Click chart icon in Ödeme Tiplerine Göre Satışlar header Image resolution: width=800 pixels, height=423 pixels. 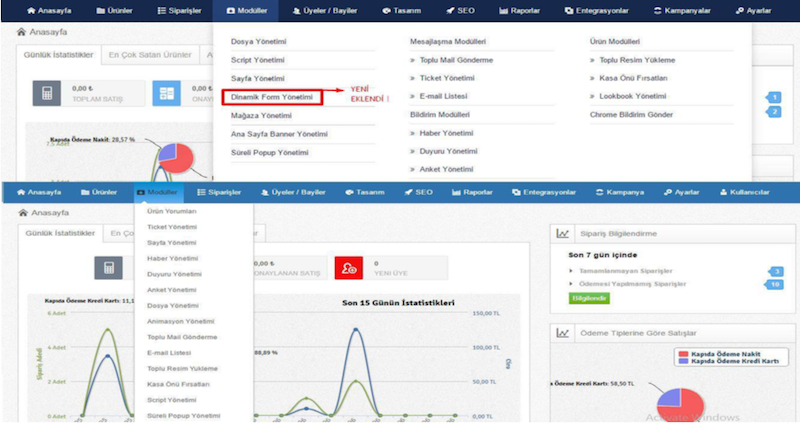(x=562, y=333)
